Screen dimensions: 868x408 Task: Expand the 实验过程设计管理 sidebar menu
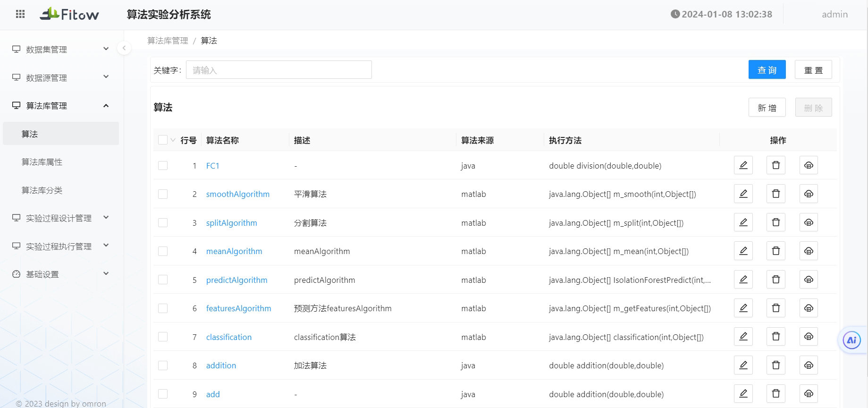61,218
